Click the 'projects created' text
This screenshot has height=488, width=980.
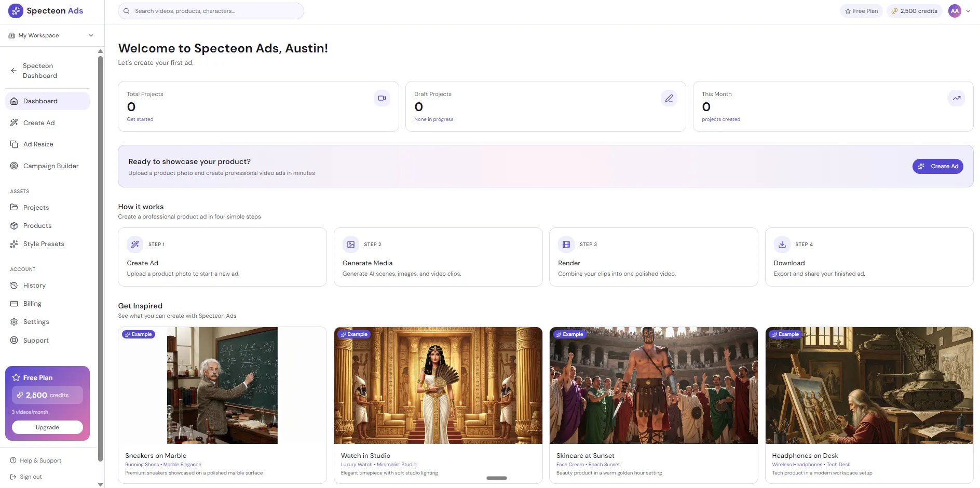[721, 119]
